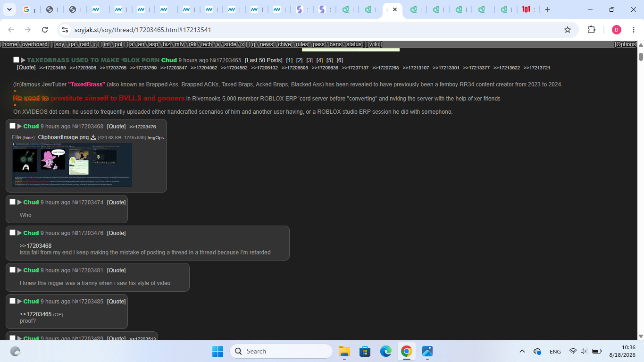Screen dimensions: 644x362
Task: Close the active browser tab
Action: pos(395,9)
